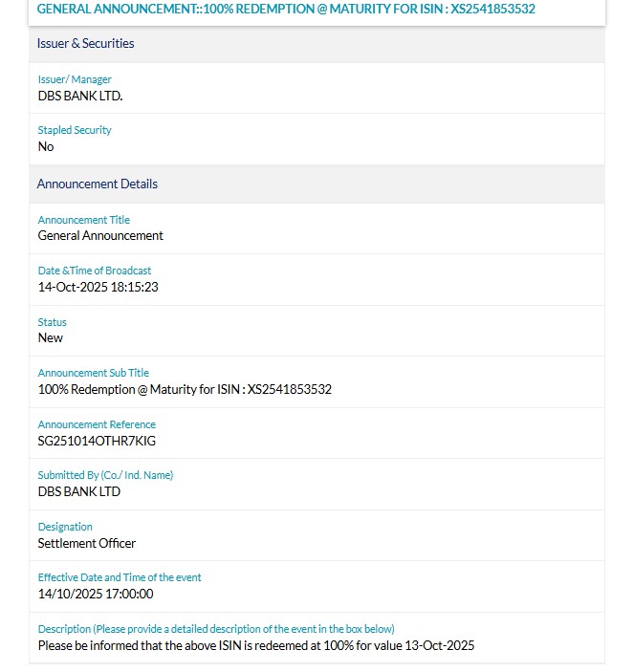634x672 pixels.
Task: Click the Status value New
Action: pyautogui.click(x=51, y=338)
